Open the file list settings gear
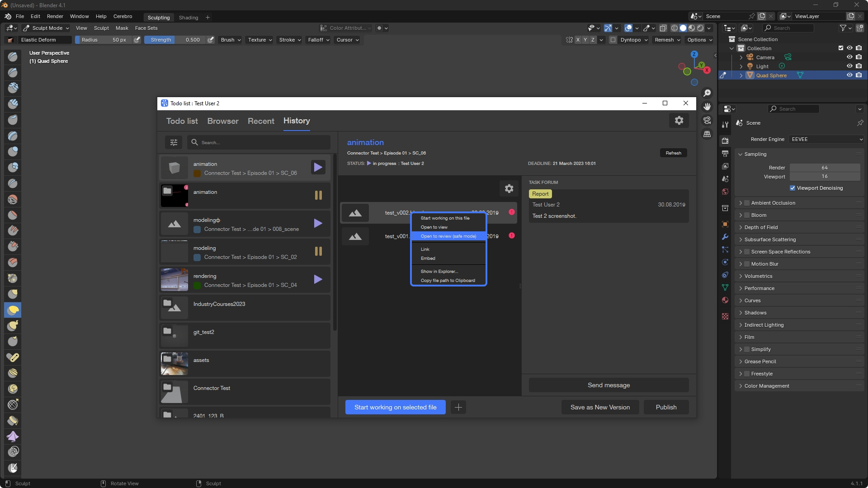Image resolution: width=868 pixels, height=488 pixels. [x=509, y=188]
